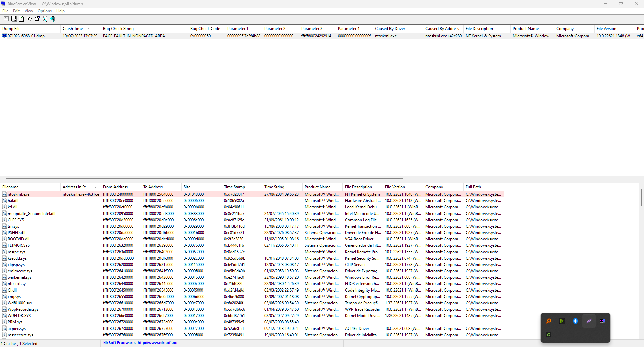Select the 071023-6968-01.dmp crash row
The width and height of the screenshot is (644, 347).
[322, 36]
